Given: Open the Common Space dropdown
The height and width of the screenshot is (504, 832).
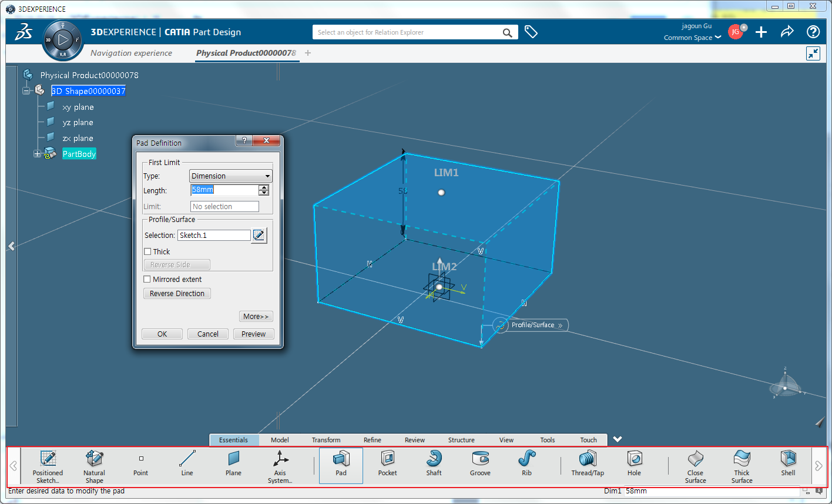Looking at the screenshot, I should click(692, 38).
